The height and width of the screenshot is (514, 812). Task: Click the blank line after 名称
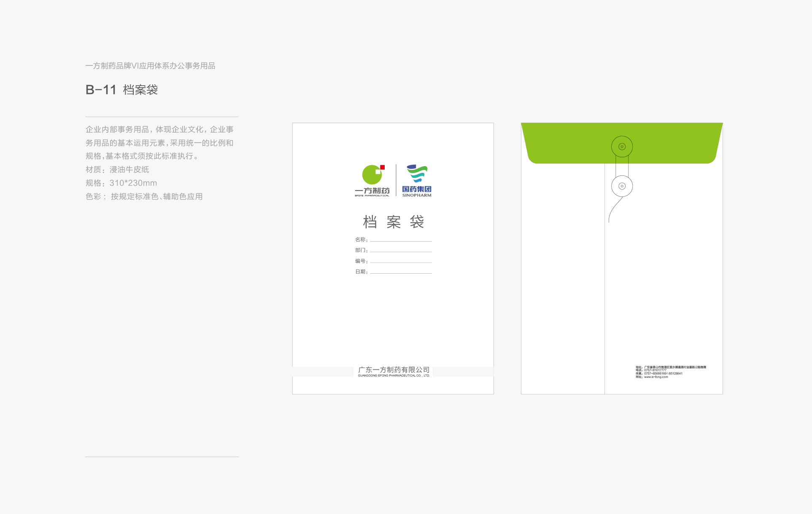pyautogui.click(x=401, y=241)
